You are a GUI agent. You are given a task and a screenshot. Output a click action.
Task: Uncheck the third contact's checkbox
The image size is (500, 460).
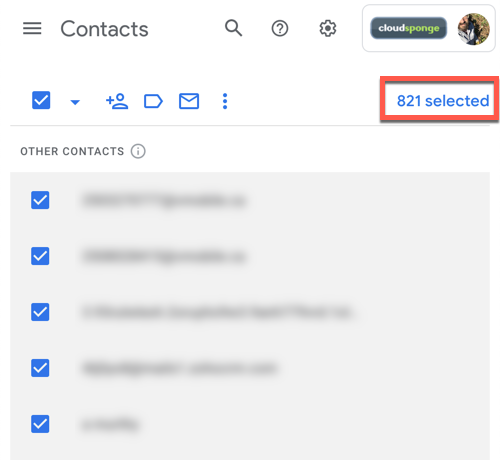(40, 312)
